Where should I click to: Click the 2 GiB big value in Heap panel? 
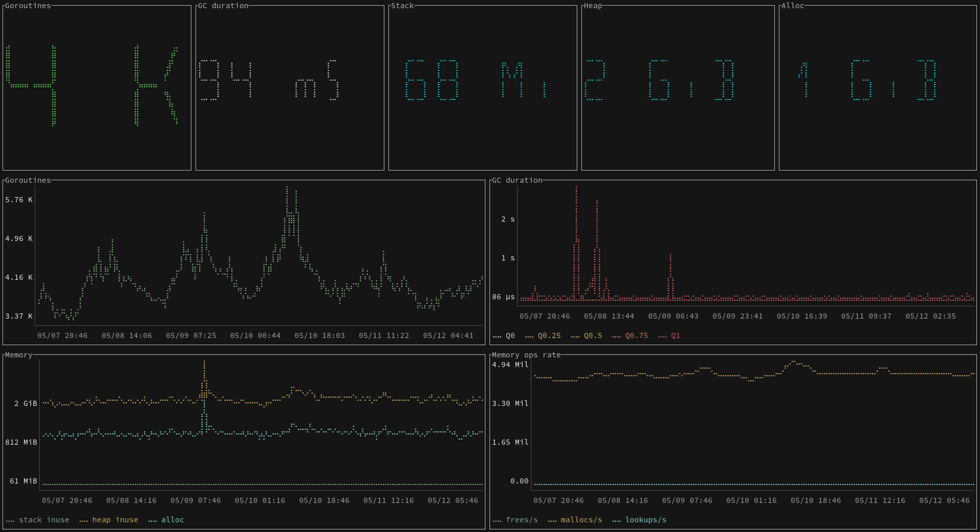click(659, 80)
